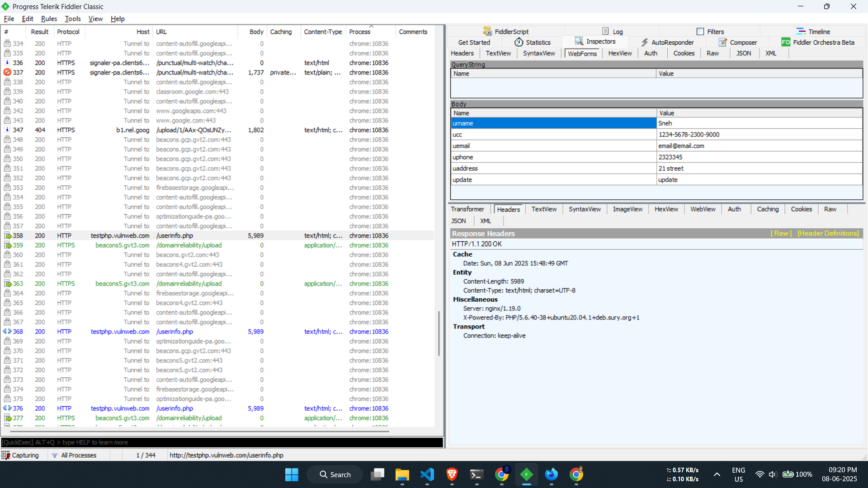The width and height of the screenshot is (868, 488).
Task: Click the [Raw] link in Response Headers
Action: 781,233
